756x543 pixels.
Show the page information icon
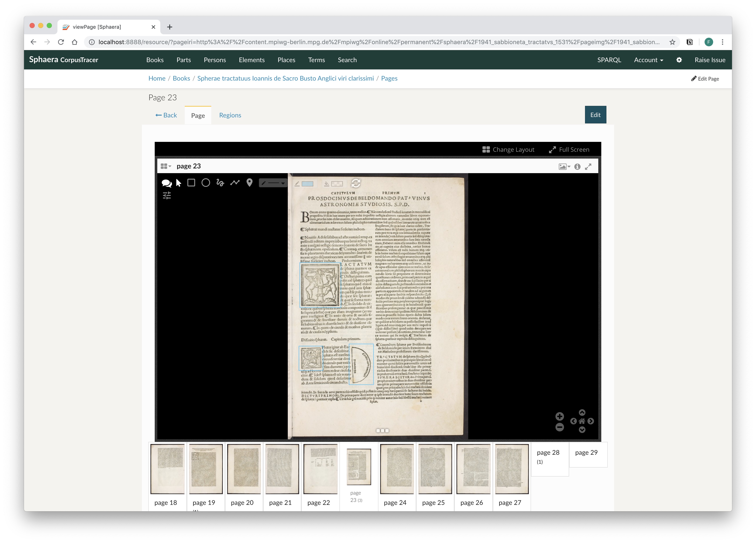click(x=577, y=166)
